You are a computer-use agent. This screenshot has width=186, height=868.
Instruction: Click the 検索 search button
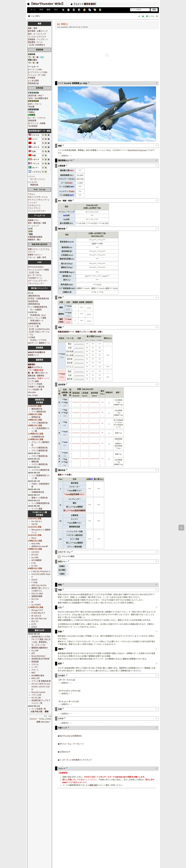[x=154, y=10]
